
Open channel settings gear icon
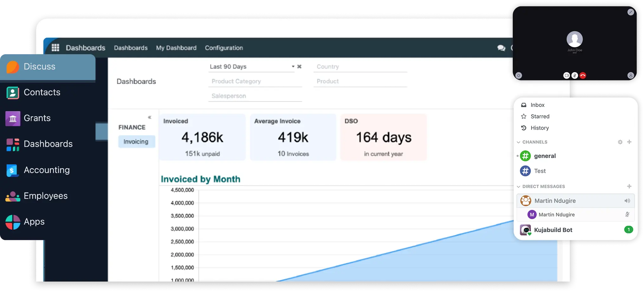[620, 142]
